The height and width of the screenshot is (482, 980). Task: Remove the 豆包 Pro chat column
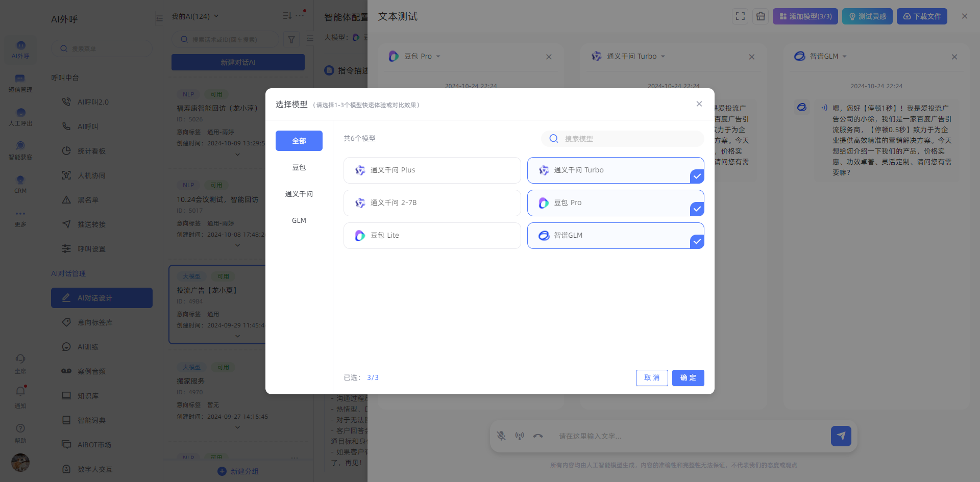(549, 57)
